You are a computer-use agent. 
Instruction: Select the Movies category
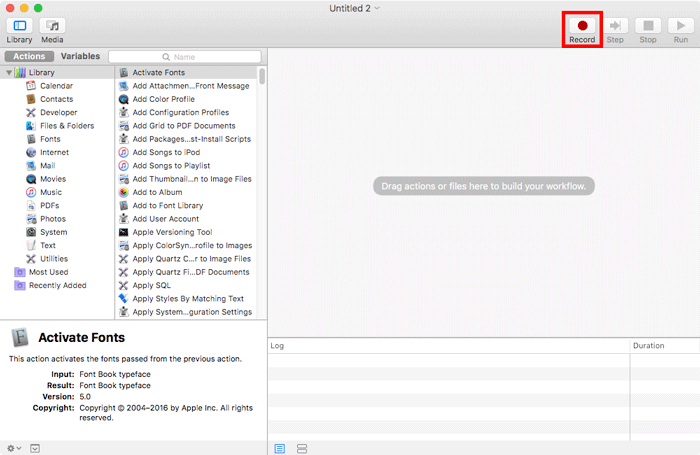coord(53,179)
